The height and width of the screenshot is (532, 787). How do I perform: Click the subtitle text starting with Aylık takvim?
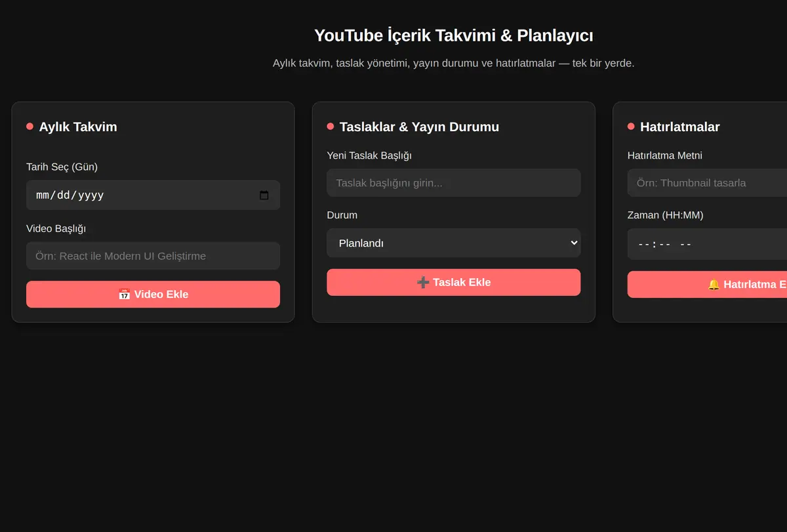tap(454, 64)
